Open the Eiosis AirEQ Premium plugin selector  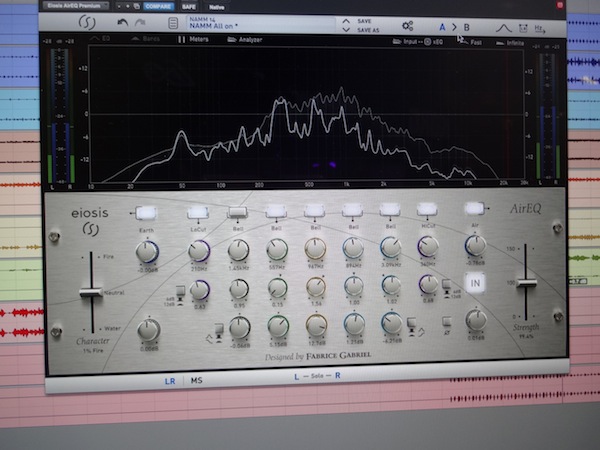75,6
